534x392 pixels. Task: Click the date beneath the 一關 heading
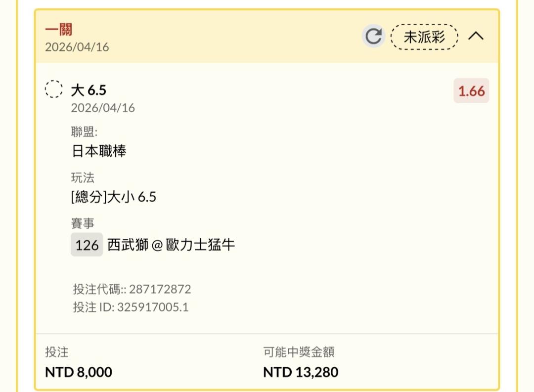77,47
